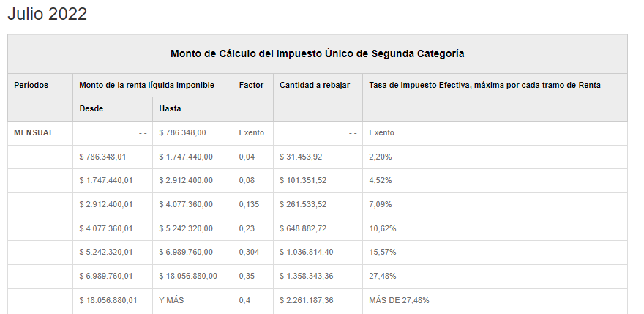Image resolution: width=644 pixels, height=314 pixels.
Task: Click the Julio 2022 heading
Action: 47,15
